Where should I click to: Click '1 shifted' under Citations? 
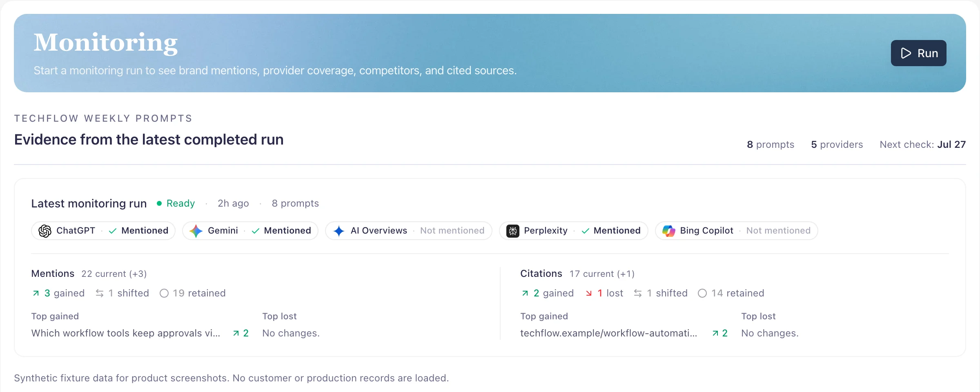pyautogui.click(x=667, y=293)
